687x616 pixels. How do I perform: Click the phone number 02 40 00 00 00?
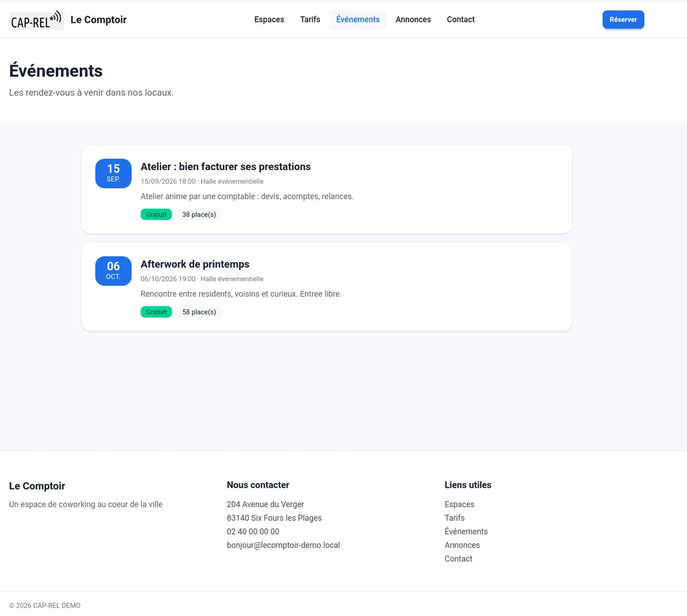click(x=253, y=532)
